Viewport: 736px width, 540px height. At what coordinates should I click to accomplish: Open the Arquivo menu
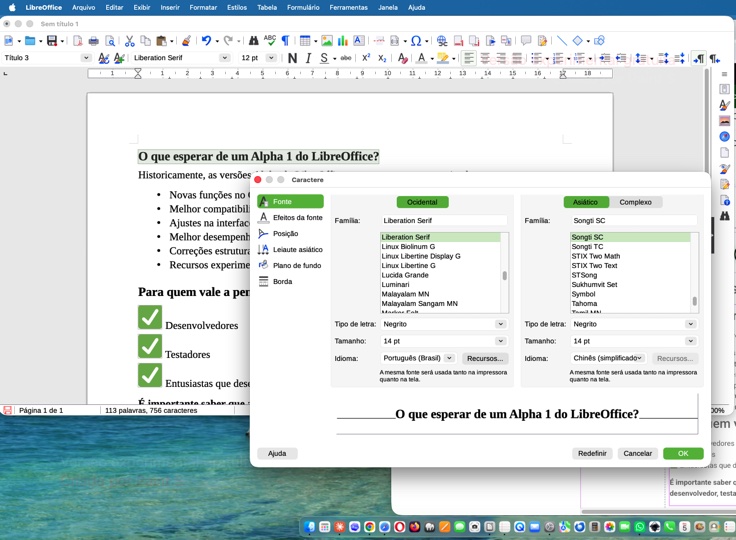tap(84, 8)
